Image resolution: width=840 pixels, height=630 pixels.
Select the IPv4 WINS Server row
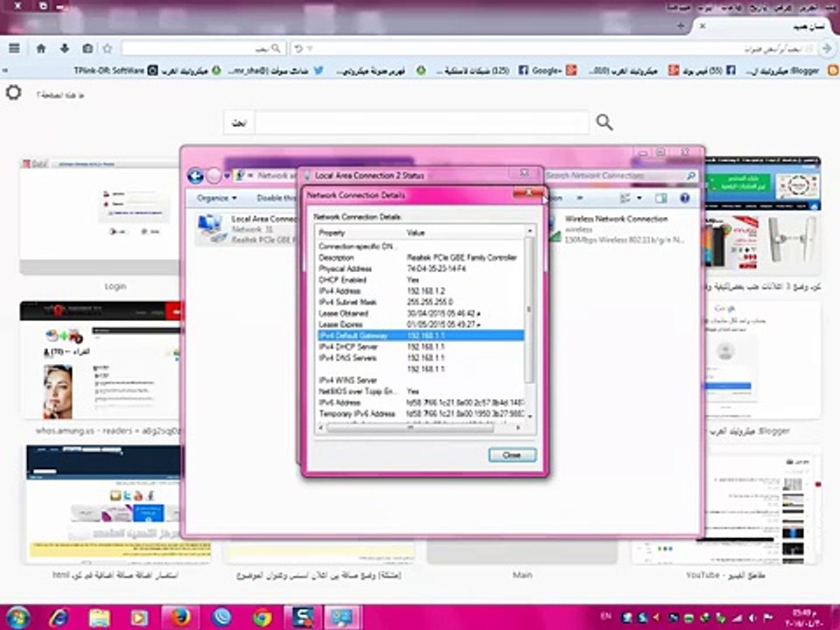click(x=421, y=381)
